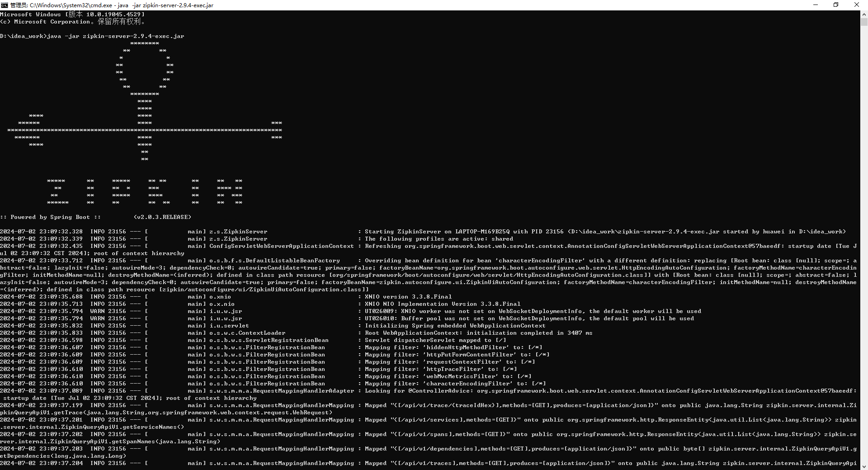This screenshot has height=470, width=868.
Task: Click the scrollbar up arrow
Action: (x=864, y=14)
